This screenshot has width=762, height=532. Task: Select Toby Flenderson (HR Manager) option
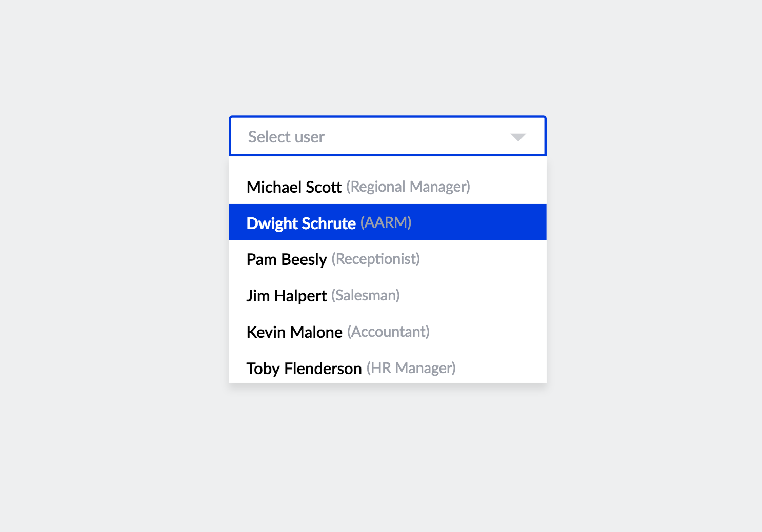pyautogui.click(x=388, y=367)
